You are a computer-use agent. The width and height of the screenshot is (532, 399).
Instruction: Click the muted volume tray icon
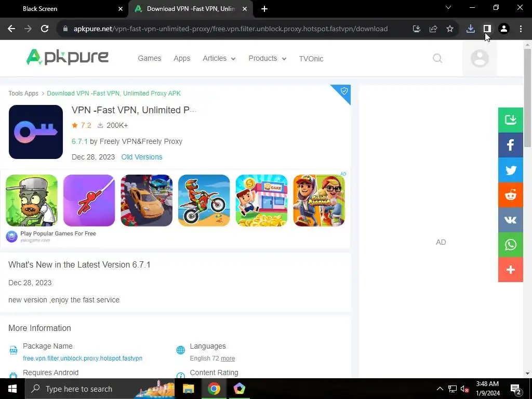[464, 389]
